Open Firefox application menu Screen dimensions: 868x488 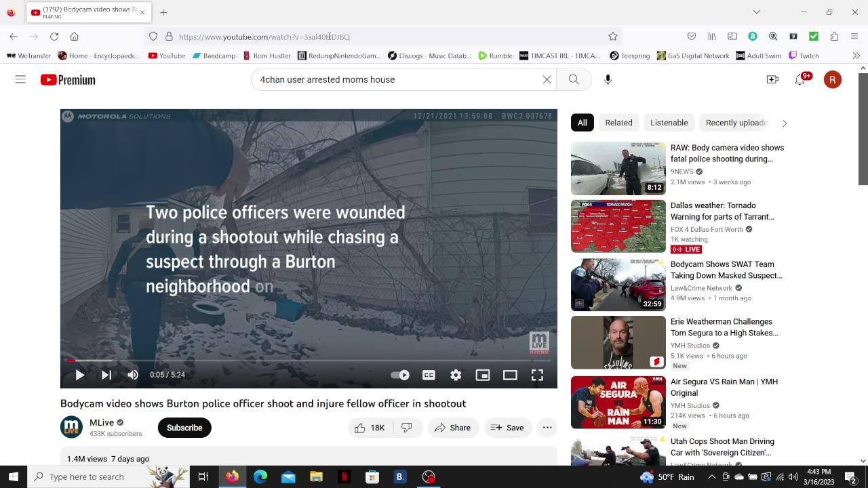point(854,37)
